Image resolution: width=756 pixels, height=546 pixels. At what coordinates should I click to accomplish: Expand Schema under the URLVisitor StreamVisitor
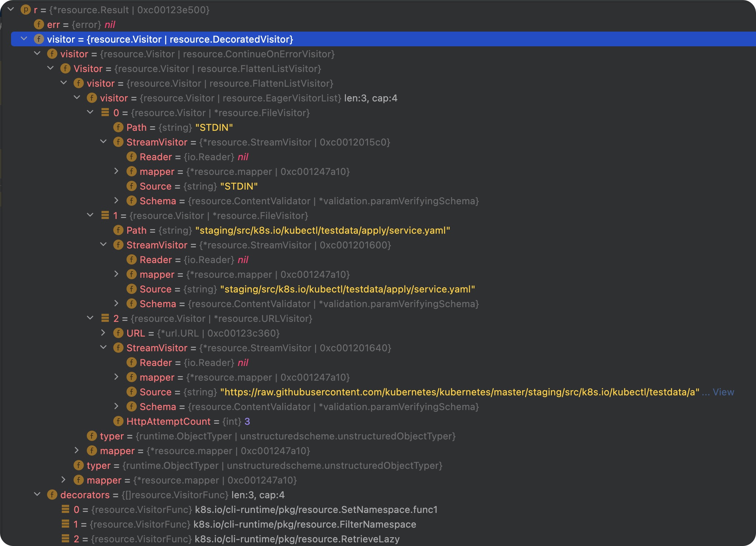pos(116,406)
